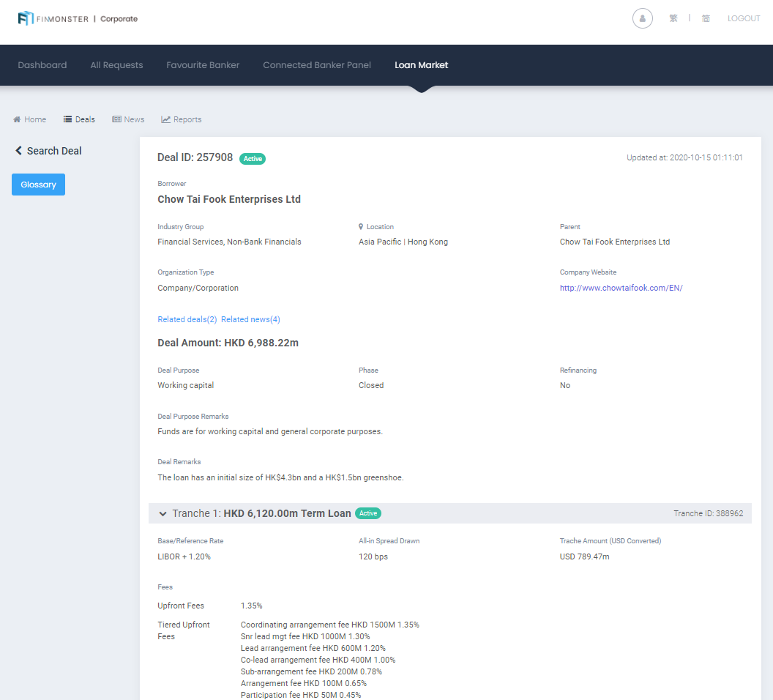Screen dimensions: 773x700
Task: Click the back chevron beside Search Deal
Action: click(x=19, y=151)
